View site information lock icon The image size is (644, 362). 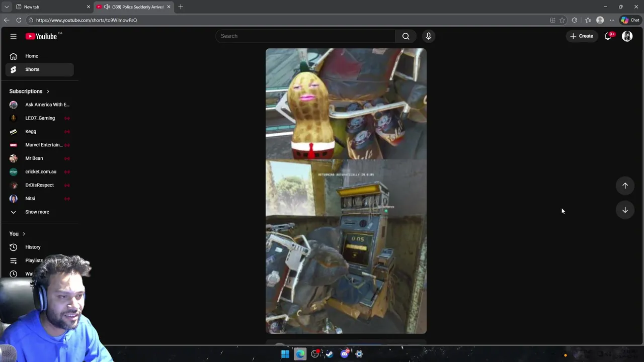(31, 20)
